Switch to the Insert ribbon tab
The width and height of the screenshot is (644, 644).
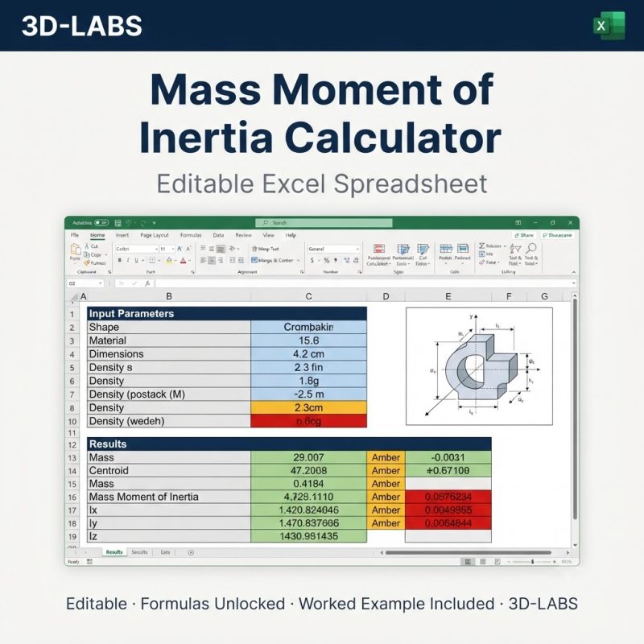point(122,235)
